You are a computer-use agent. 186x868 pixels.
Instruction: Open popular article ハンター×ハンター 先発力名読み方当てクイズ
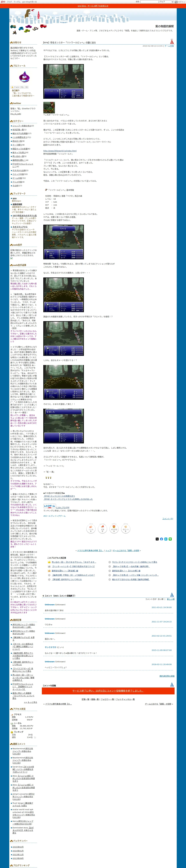pyautogui.click(x=73, y=566)
